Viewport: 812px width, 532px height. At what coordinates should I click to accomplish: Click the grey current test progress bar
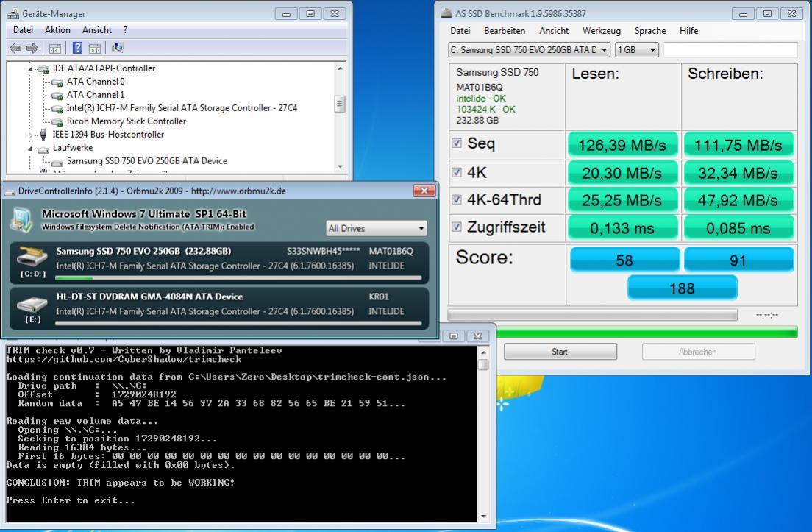[x=592, y=315]
